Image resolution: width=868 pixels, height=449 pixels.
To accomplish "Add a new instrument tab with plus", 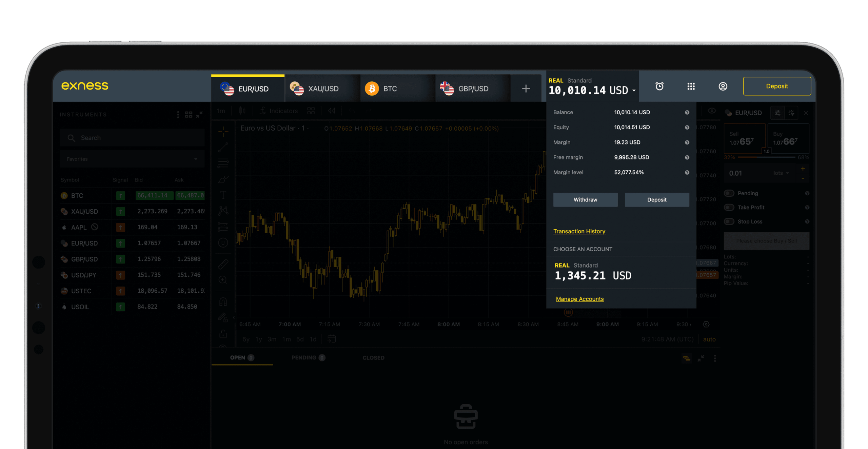I will pyautogui.click(x=526, y=89).
